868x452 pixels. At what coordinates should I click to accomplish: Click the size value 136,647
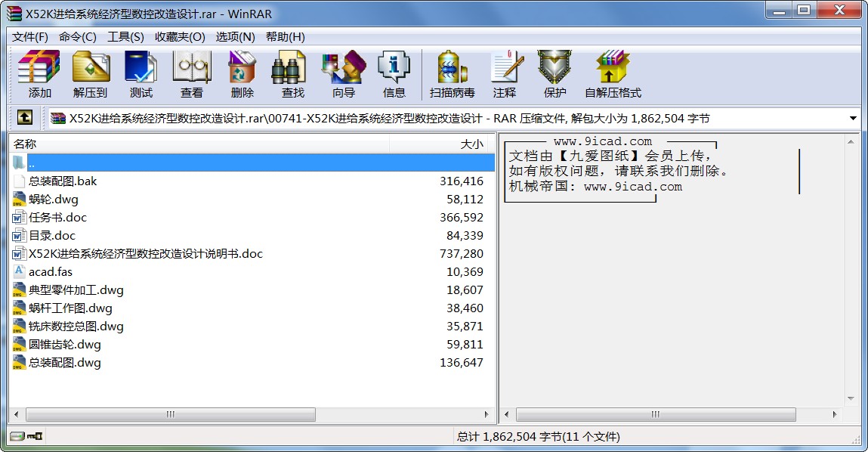pyautogui.click(x=461, y=363)
